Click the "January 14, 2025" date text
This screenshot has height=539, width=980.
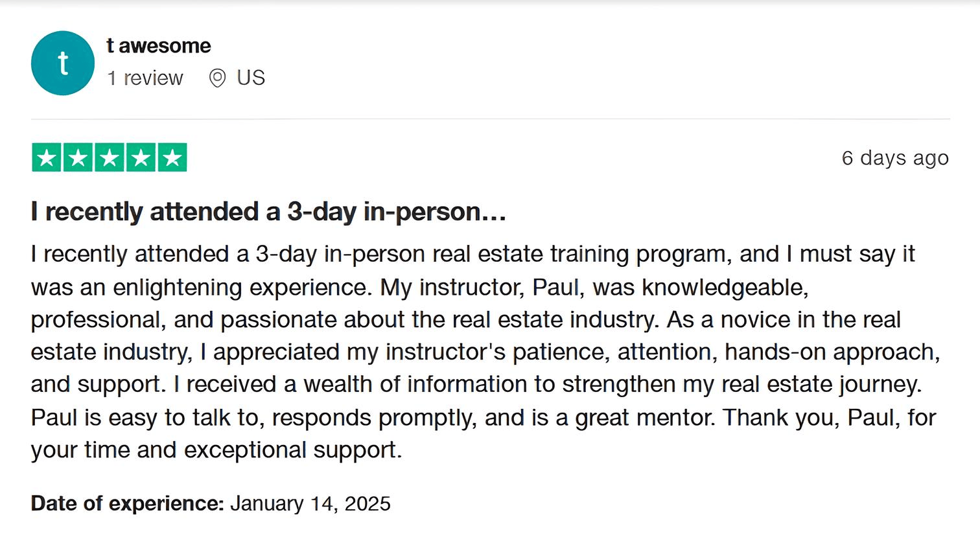pyautogui.click(x=310, y=503)
